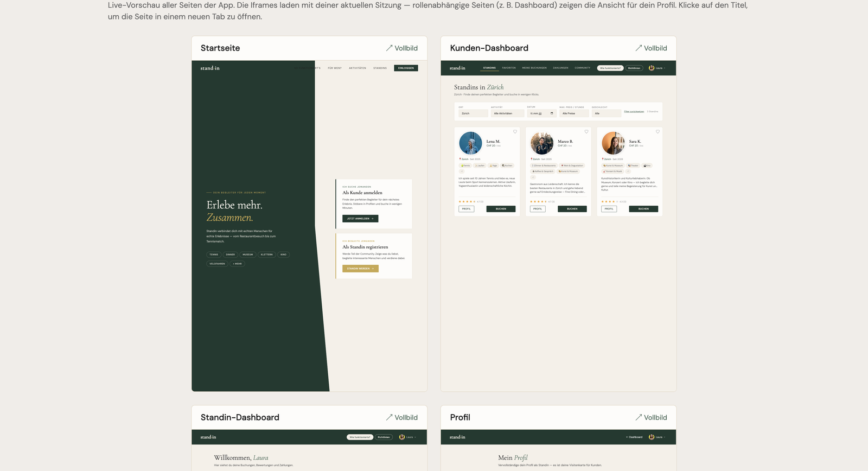Click the Jetzt anmelden button

tap(360, 219)
